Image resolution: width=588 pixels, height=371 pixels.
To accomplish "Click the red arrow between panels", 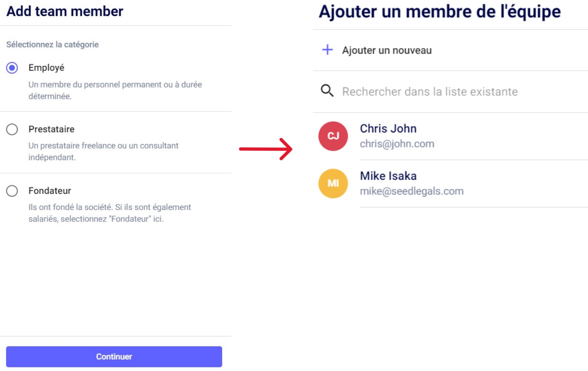I will pos(266,149).
